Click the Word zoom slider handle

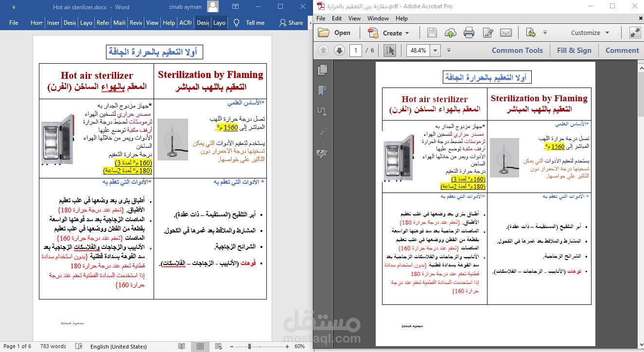[249, 346]
